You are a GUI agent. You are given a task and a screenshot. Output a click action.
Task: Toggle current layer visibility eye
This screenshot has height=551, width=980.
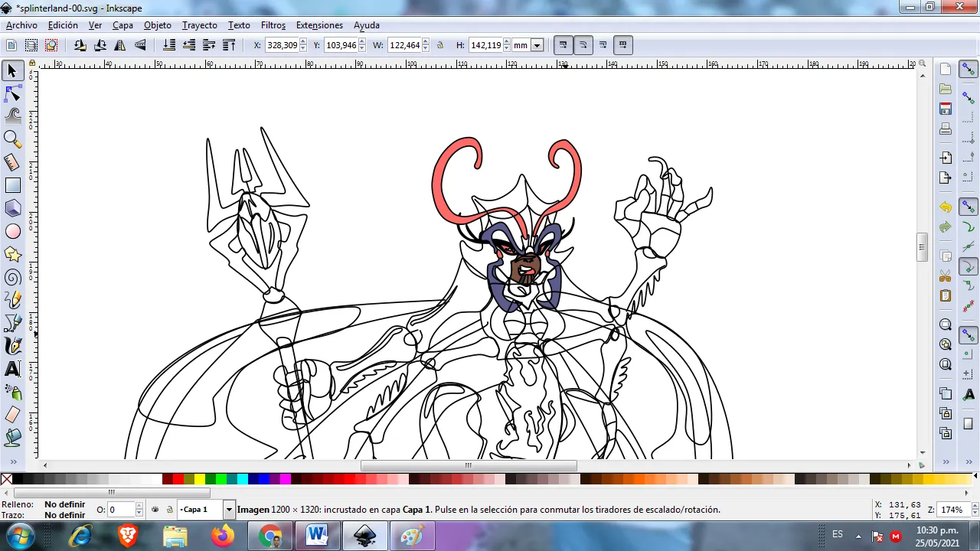pos(155,510)
